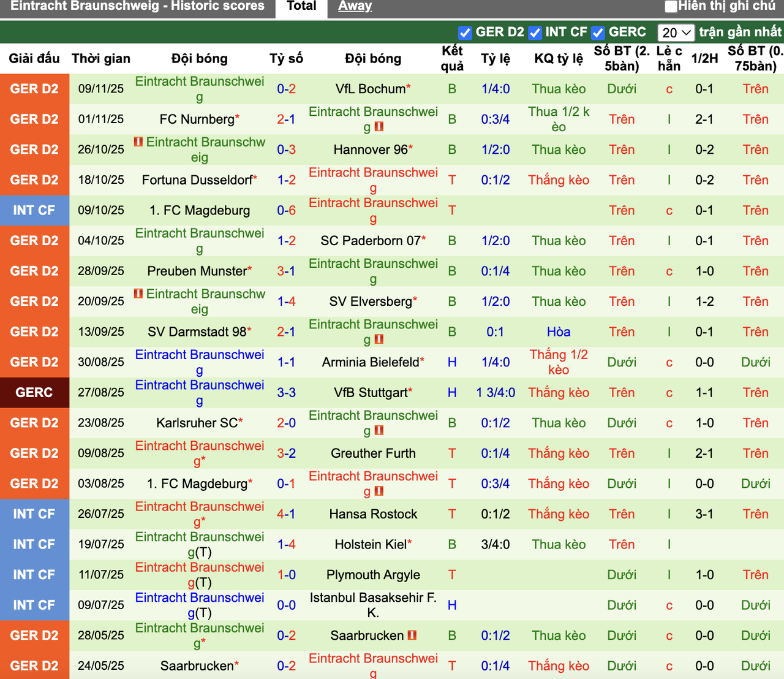Image resolution: width=784 pixels, height=679 pixels.
Task: Open the 20 recent matches dropdown
Action: pyautogui.click(x=676, y=32)
